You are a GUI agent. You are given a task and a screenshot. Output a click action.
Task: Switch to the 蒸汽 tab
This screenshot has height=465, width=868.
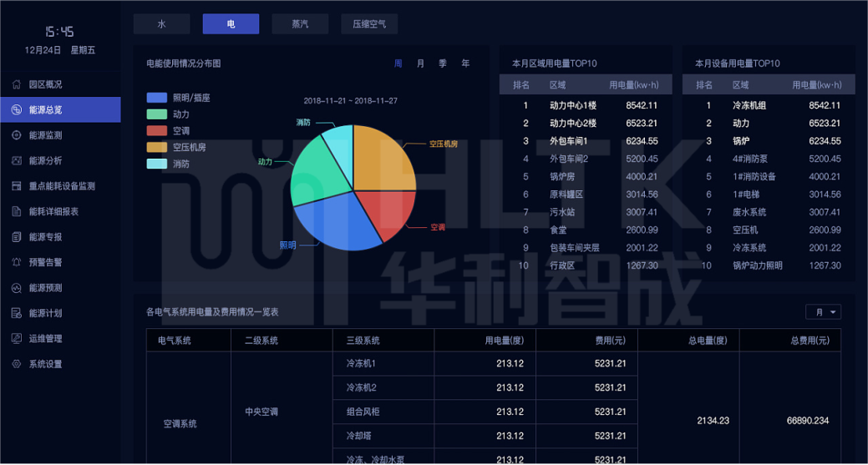[300, 24]
